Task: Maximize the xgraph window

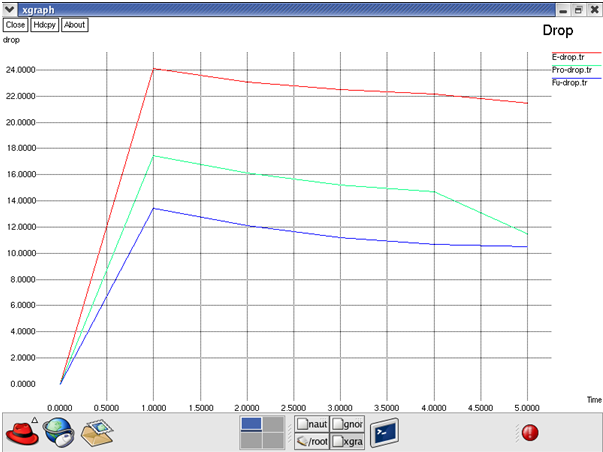Action: pyautogui.click(x=578, y=10)
